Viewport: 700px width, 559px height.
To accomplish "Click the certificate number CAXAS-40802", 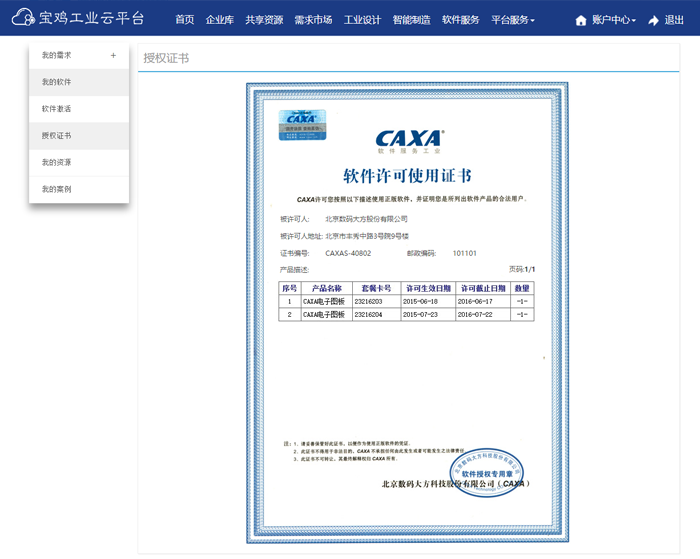I will (348, 253).
